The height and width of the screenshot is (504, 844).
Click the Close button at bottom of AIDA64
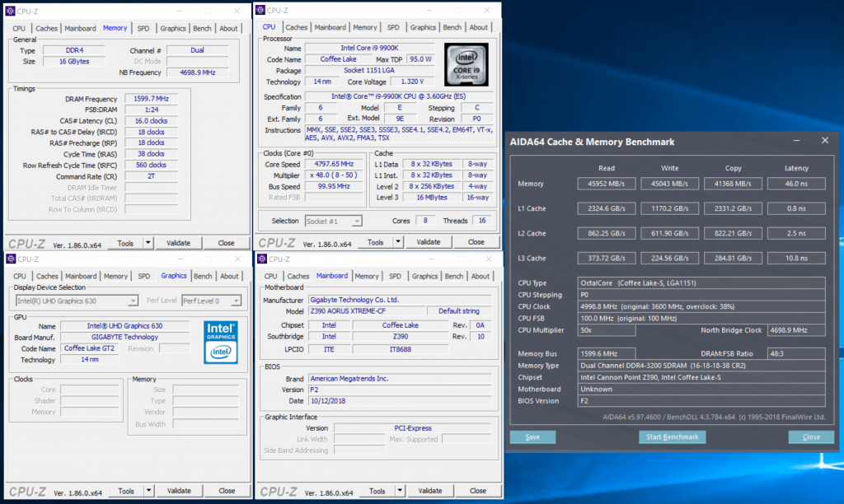tap(811, 436)
